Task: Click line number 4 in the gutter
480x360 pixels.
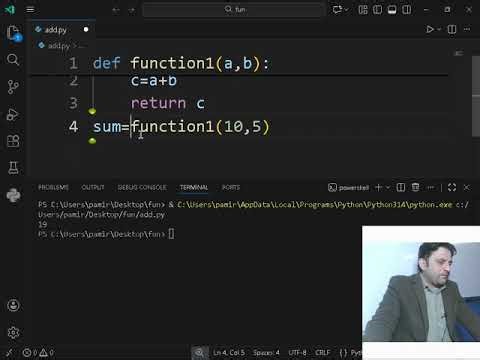Action: [x=73, y=127]
